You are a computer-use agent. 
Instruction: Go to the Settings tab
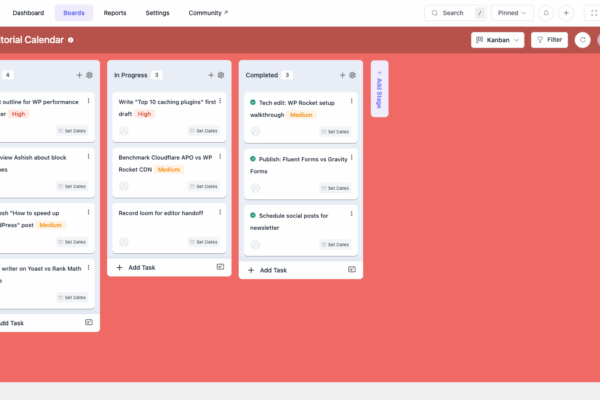coord(157,13)
